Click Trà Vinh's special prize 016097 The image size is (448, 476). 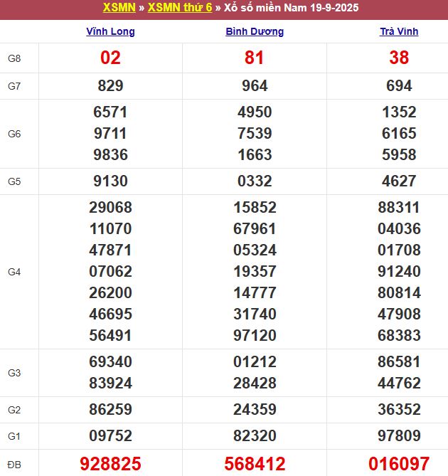398,464
